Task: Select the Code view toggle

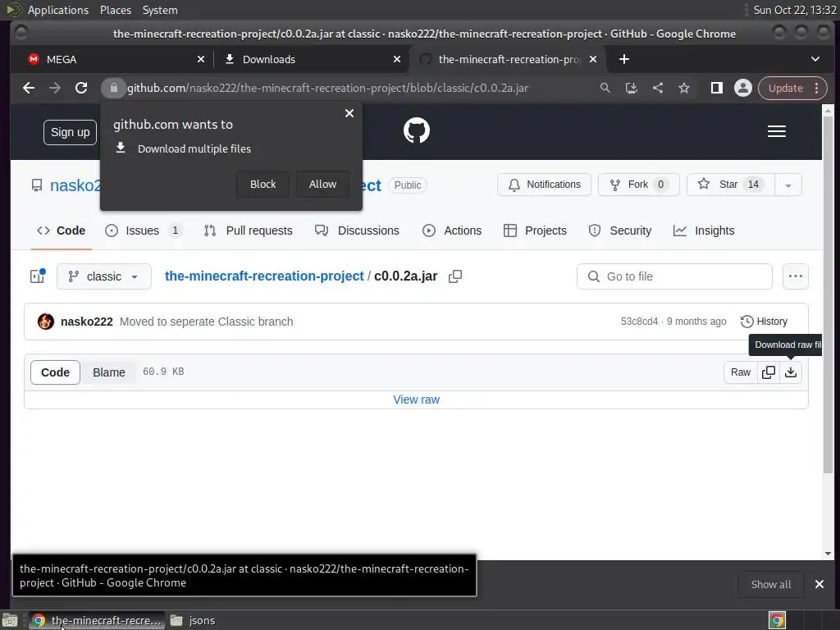Action: (55, 372)
